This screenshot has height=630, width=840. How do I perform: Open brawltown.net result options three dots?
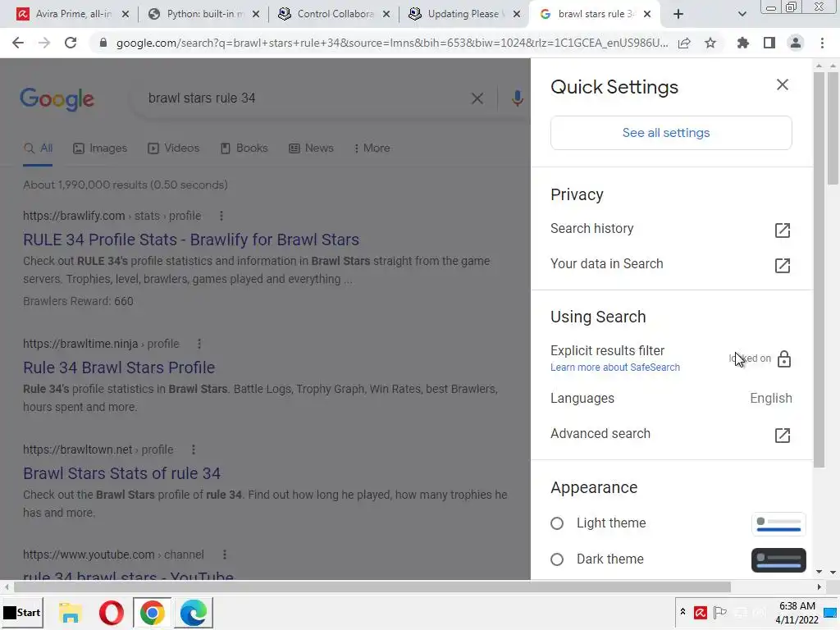[194, 450]
